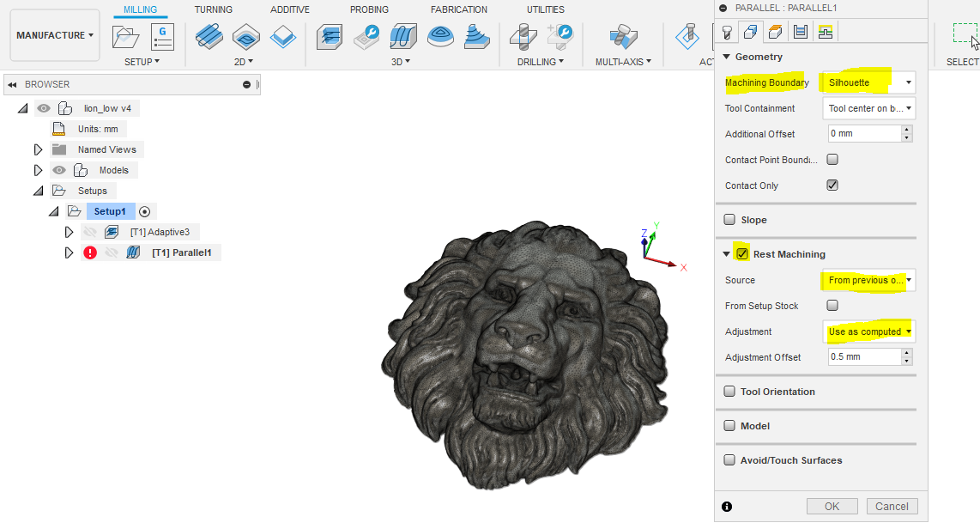Expand the Named Views tree node

coord(38,149)
